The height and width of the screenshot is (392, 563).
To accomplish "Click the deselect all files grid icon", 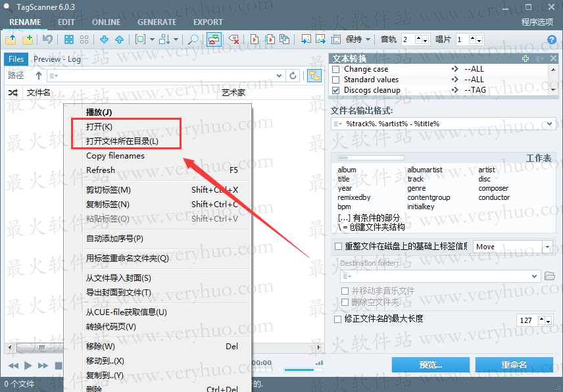I will coord(84,39).
